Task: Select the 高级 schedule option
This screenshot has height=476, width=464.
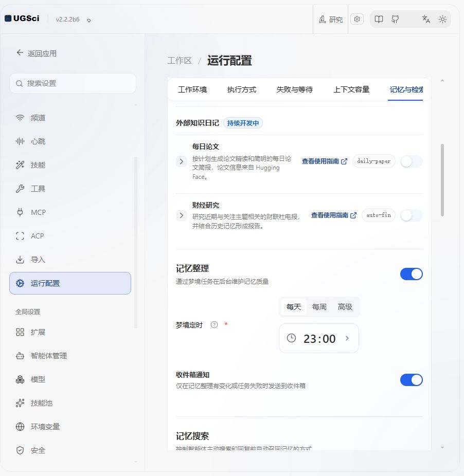Action: (345, 307)
